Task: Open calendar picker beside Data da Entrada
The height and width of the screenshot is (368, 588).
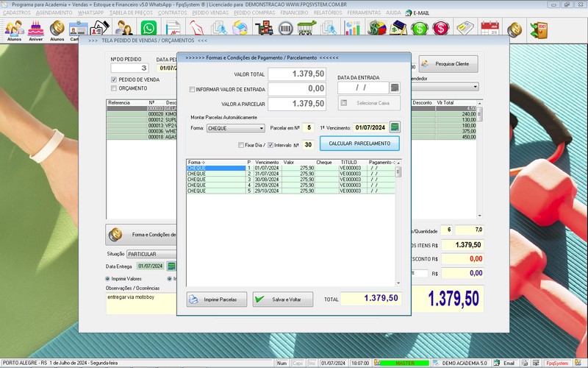Action: (395, 88)
